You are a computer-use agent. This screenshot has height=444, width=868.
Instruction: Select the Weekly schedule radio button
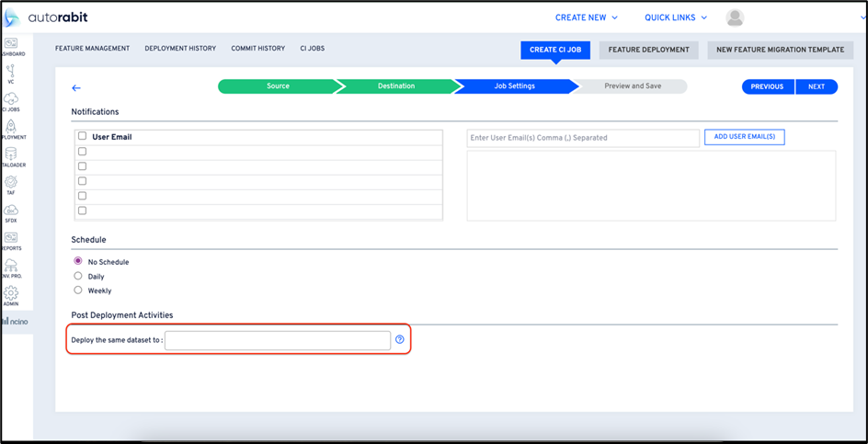click(x=78, y=290)
